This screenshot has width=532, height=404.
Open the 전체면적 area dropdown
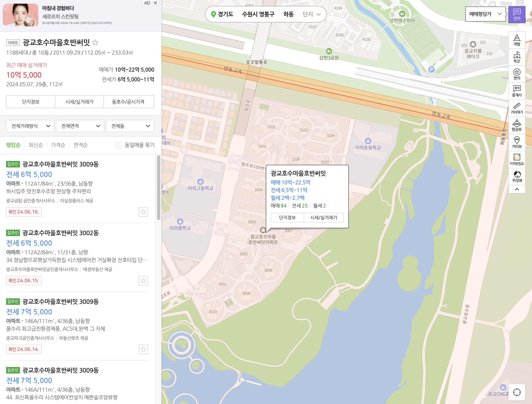click(x=80, y=126)
